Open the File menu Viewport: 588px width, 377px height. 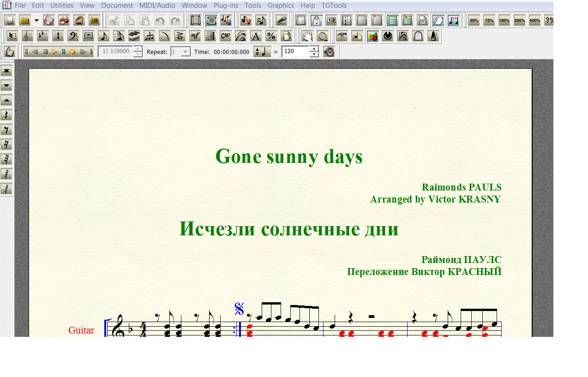[20, 6]
